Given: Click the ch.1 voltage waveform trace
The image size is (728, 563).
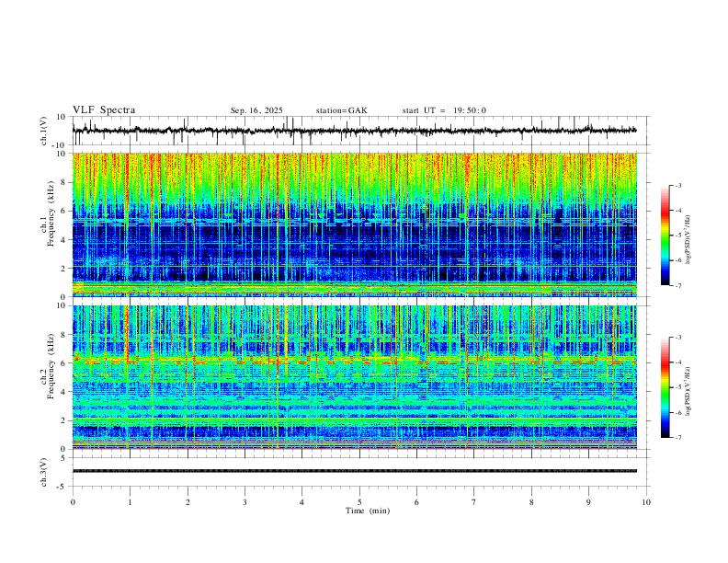Looking at the screenshot, I should click(354, 131).
